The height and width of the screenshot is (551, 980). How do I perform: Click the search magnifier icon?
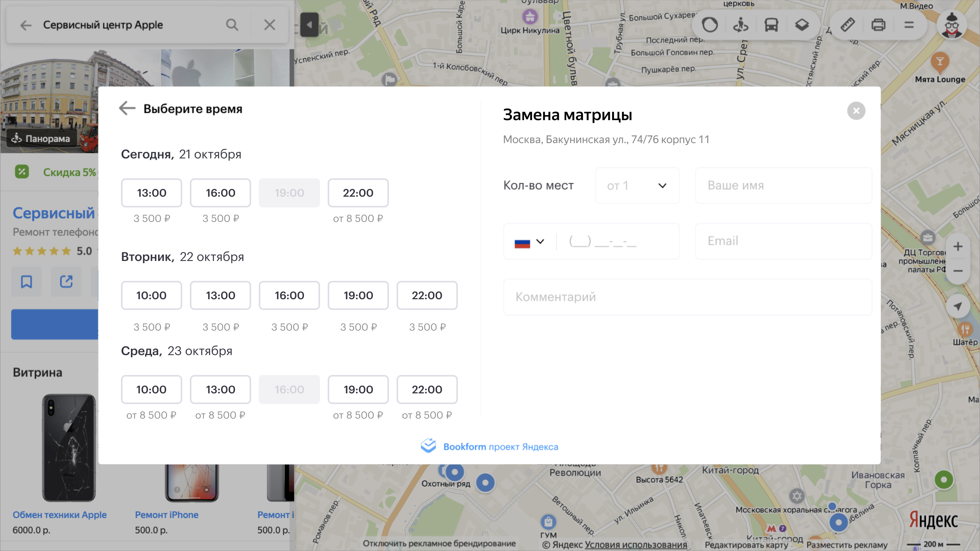tap(232, 25)
